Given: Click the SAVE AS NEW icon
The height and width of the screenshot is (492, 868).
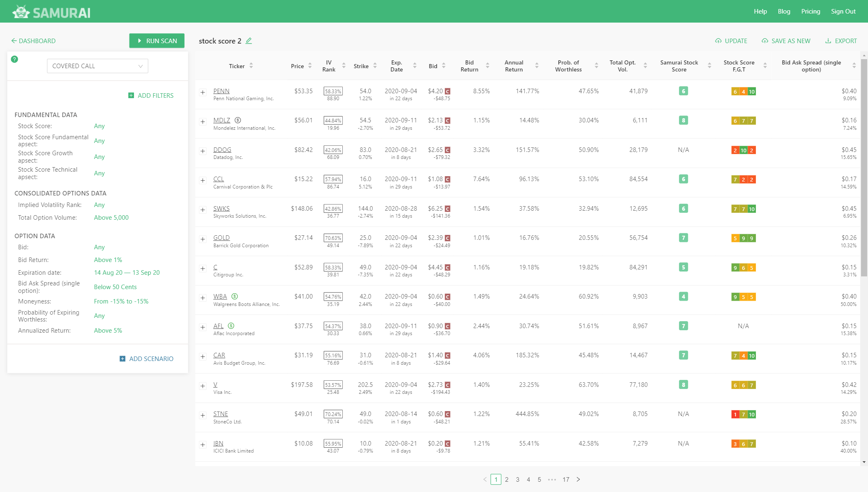Looking at the screenshot, I should 765,41.
